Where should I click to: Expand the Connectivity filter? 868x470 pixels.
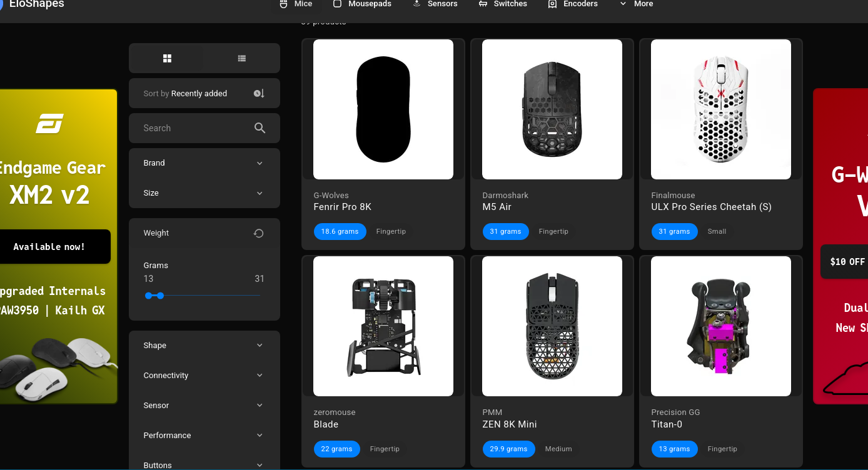tap(204, 376)
